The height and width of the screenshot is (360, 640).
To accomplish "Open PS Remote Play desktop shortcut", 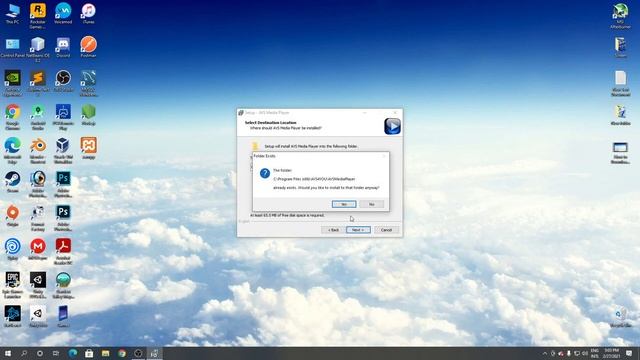I will pyautogui.click(x=63, y=117).
